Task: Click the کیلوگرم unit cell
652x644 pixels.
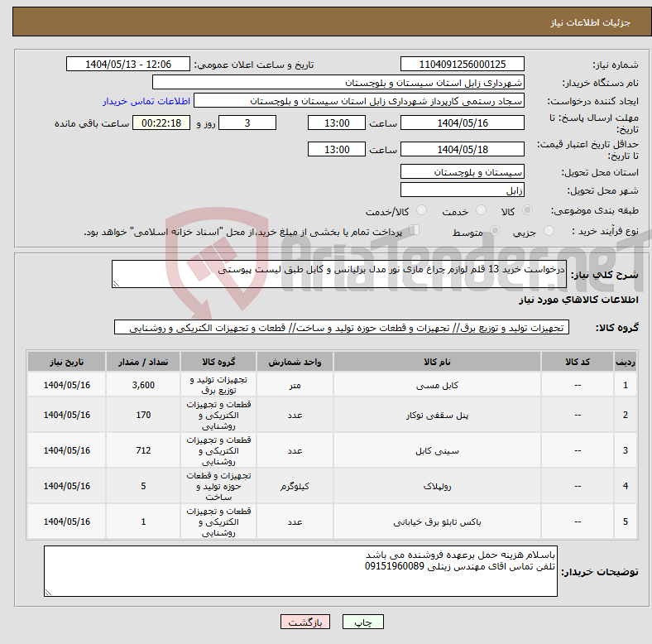Action: pos(295,486)
